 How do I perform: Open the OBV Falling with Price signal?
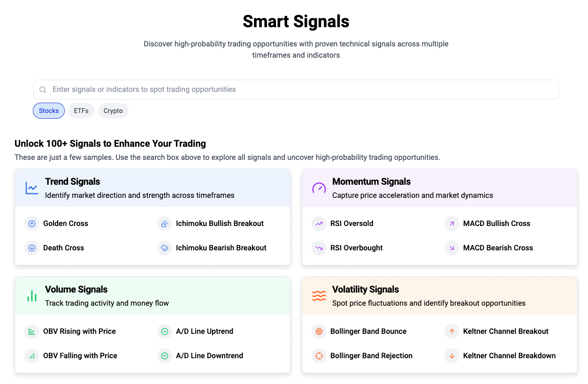(x=80, y=356)
